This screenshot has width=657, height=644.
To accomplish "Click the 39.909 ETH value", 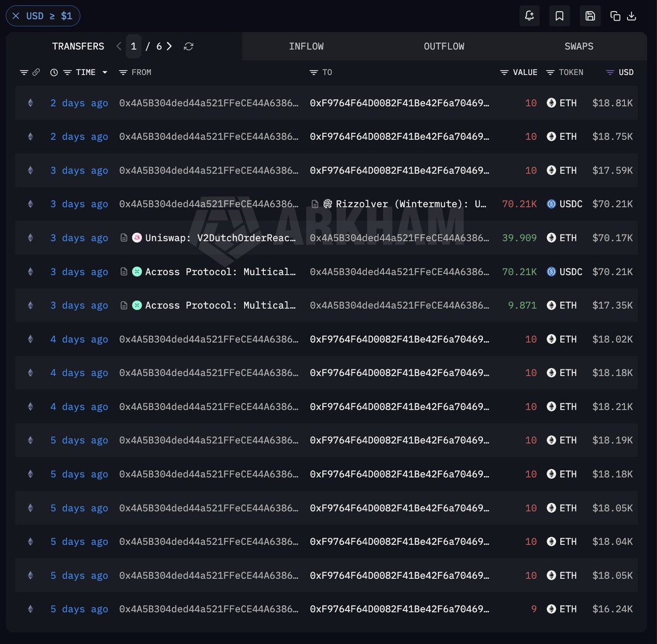I will (520, 238).
